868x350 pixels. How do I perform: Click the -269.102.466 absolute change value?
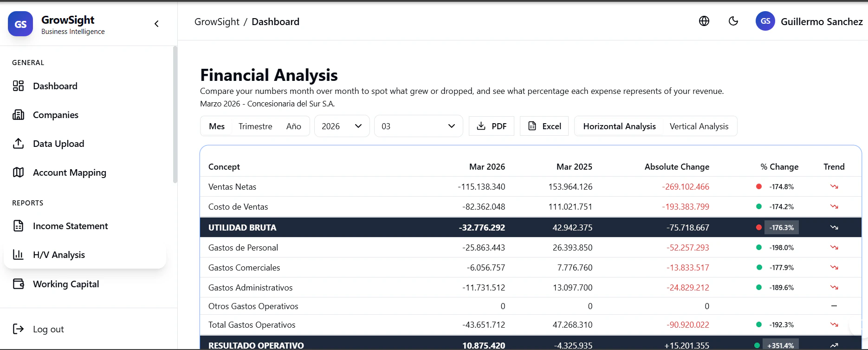tap(686, 186)
